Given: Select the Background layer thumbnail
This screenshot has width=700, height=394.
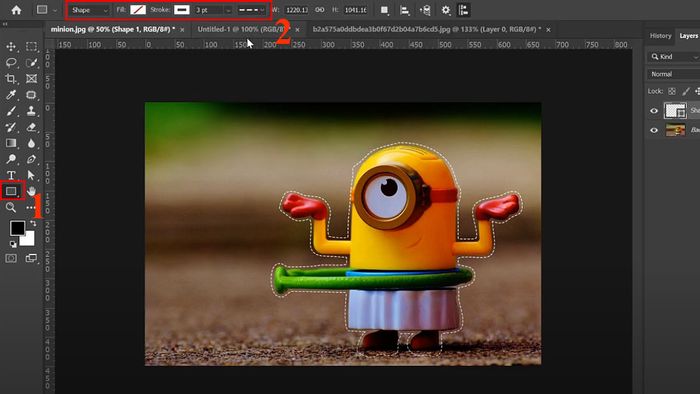Looking at the screenshot, I should click(x=675, y=130).
